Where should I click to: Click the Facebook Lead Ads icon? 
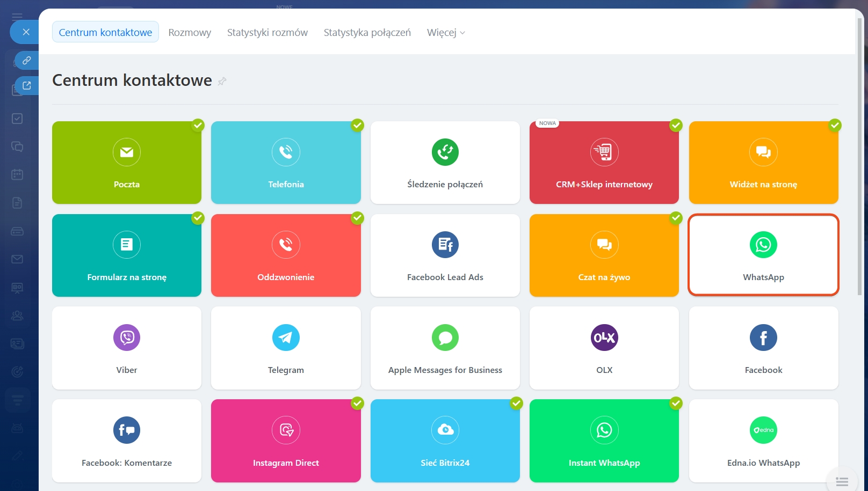coord(445,245)
